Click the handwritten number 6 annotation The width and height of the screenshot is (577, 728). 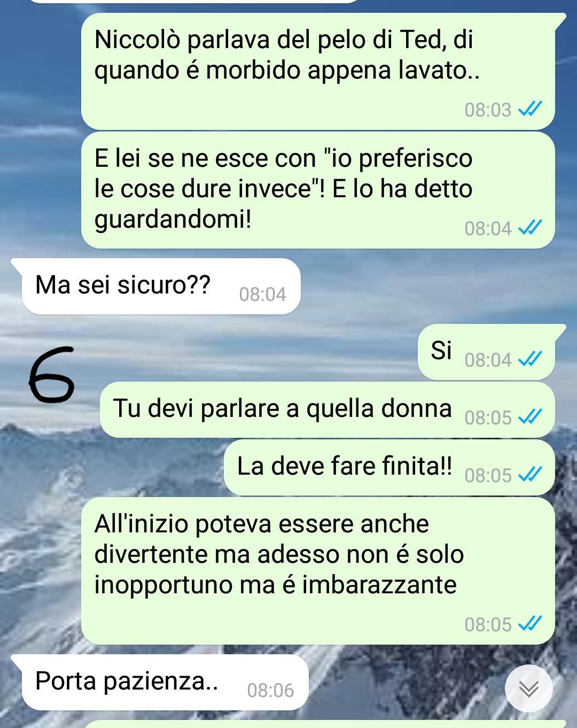tap(51, 374)
